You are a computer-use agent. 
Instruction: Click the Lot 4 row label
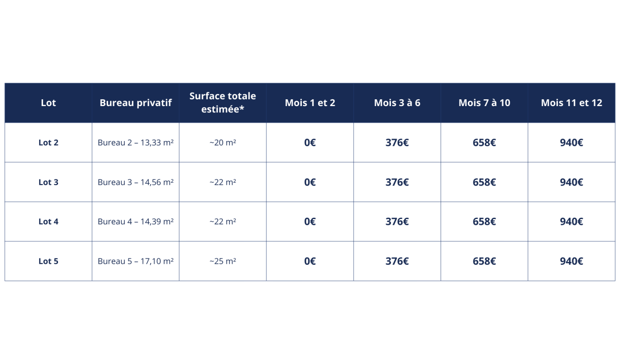coord(49,222)
